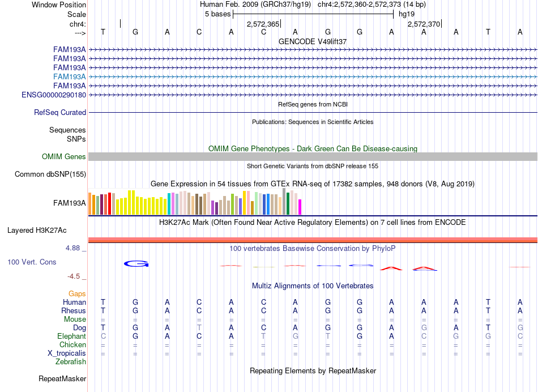
Task: Click the orange Gaps label
Action: click(77, 293)
